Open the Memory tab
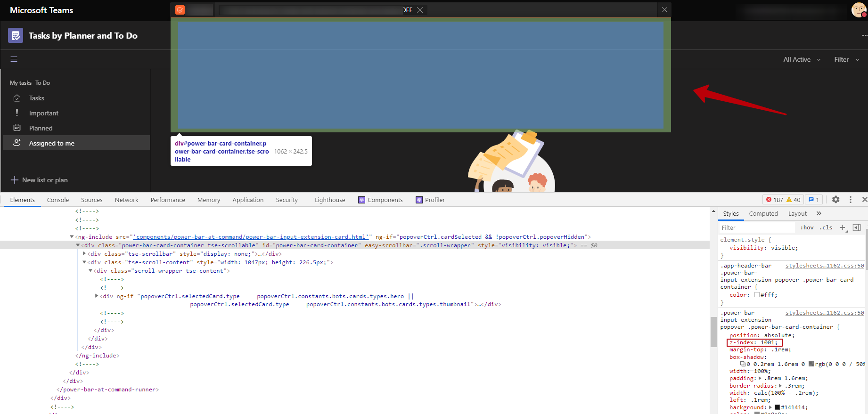 coord(209,200)
